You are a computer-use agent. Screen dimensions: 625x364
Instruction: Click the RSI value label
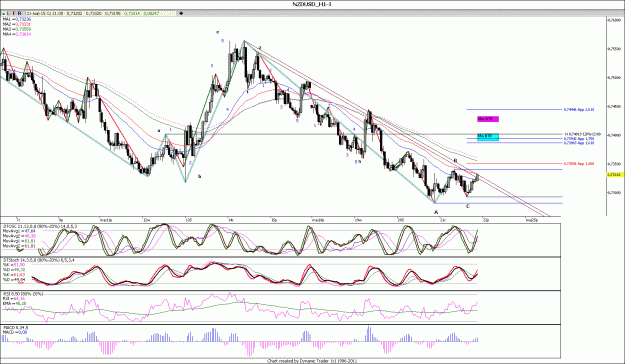click(14, 298)
